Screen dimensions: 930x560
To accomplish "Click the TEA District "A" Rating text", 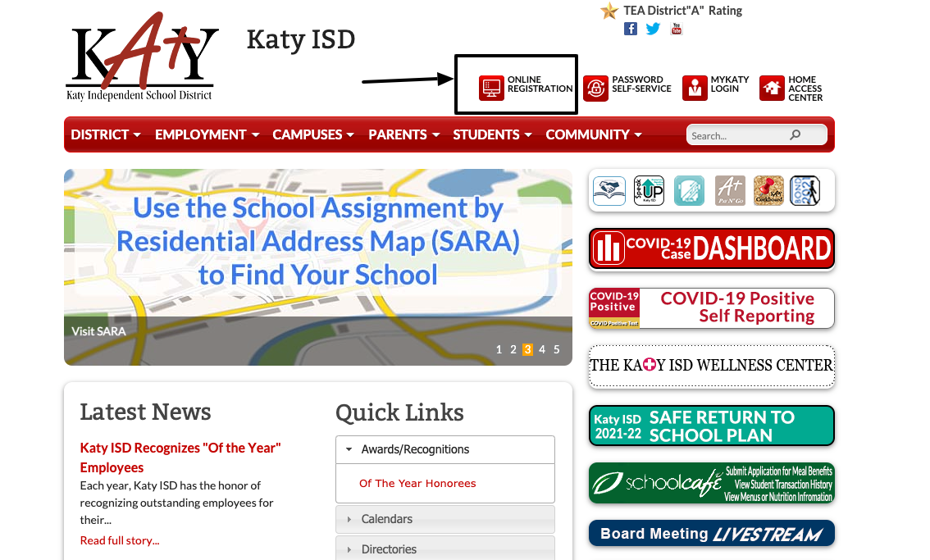I will pos(682,11).
